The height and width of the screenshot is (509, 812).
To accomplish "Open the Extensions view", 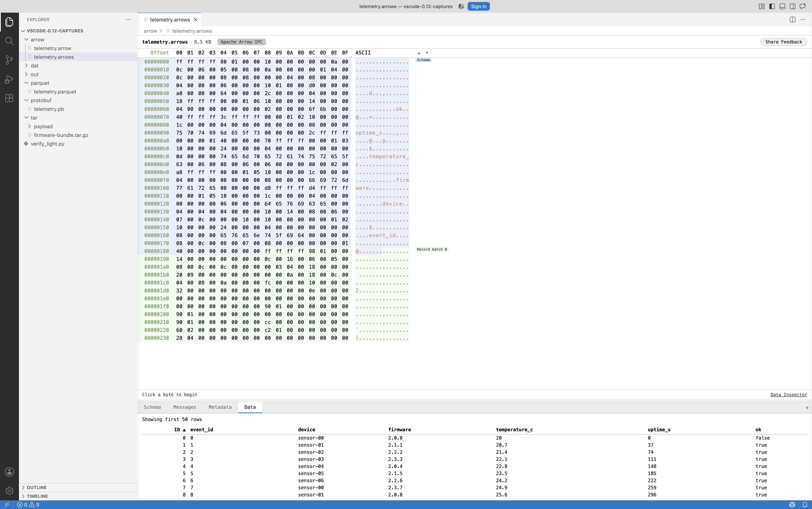I will 9,98.
